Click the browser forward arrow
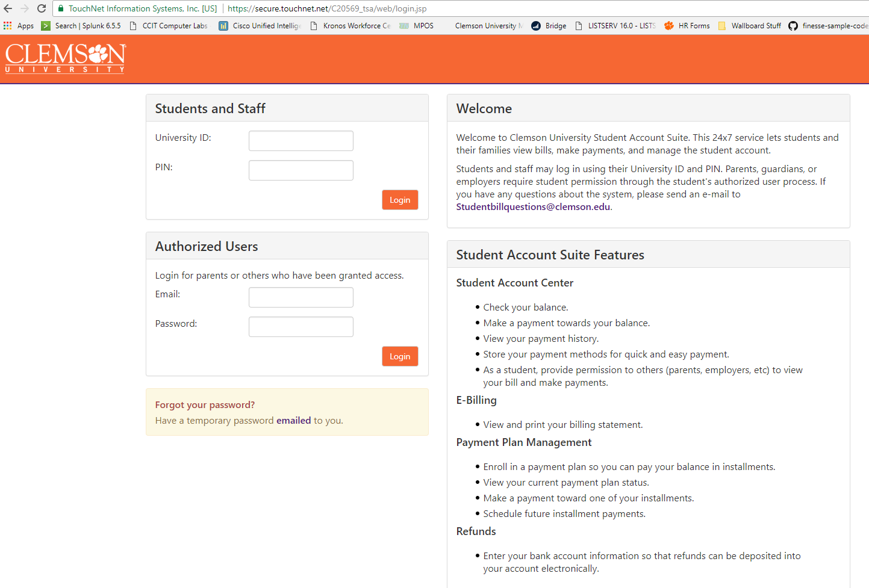869x588 pixels. pyautogui.click(x=25, y=8)
